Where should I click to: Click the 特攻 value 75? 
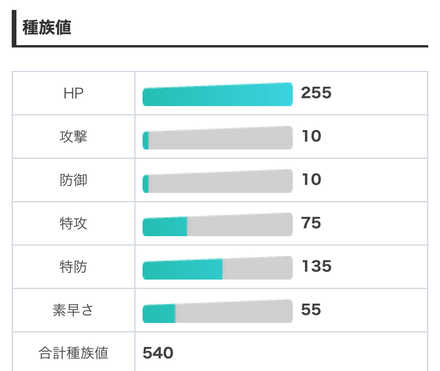click(x=311, y=223)
